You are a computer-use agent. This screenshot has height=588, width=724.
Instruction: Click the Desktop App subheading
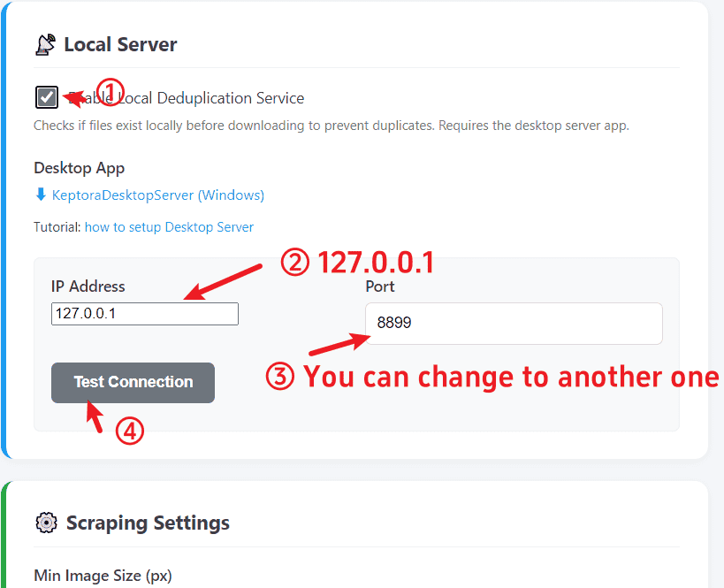pos(79,168)
